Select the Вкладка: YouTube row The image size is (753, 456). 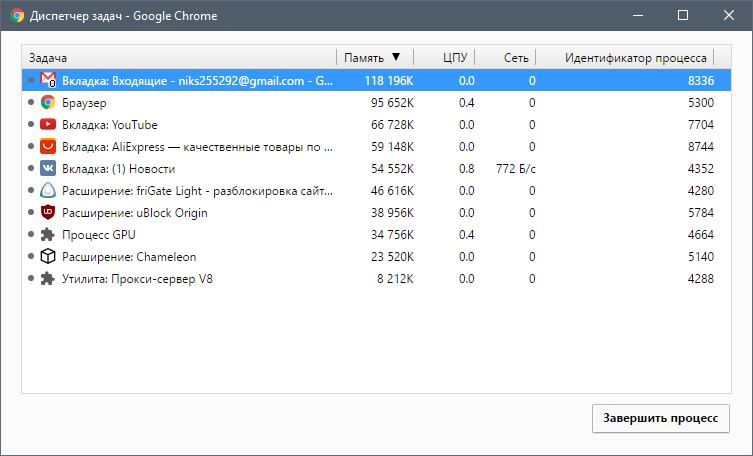coord(376,124)
